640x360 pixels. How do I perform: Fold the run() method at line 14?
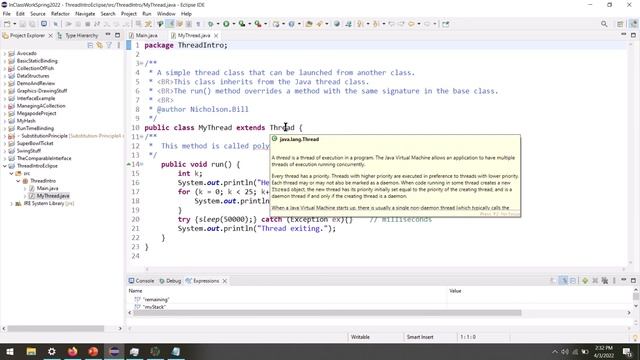pos(142,164)
